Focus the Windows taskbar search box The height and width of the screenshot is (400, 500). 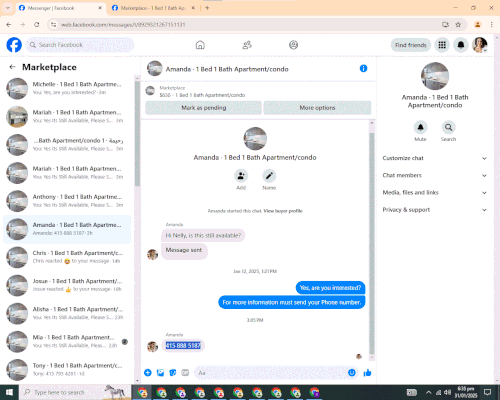tap(75, 392)
